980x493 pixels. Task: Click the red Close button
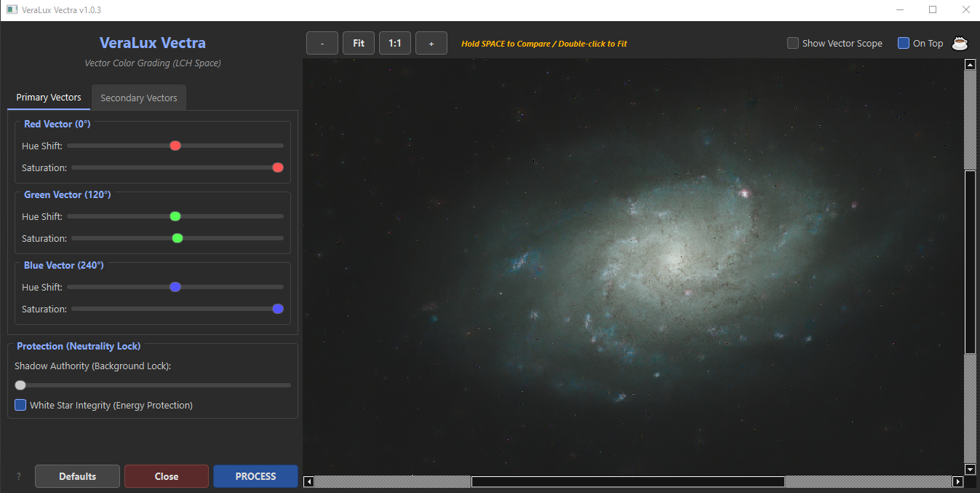point(167,476)
